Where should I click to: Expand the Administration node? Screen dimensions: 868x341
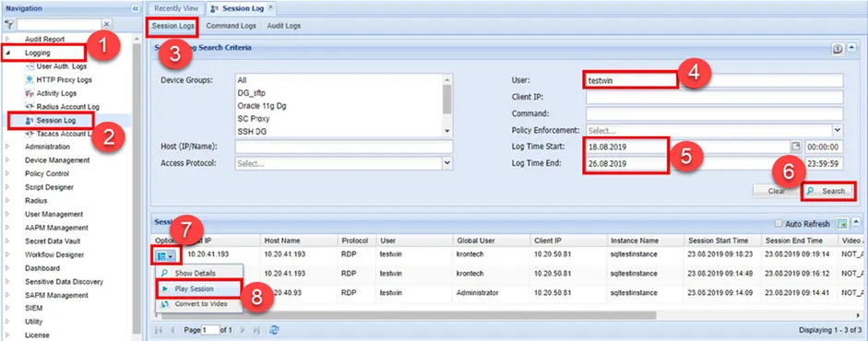(8, 147)
